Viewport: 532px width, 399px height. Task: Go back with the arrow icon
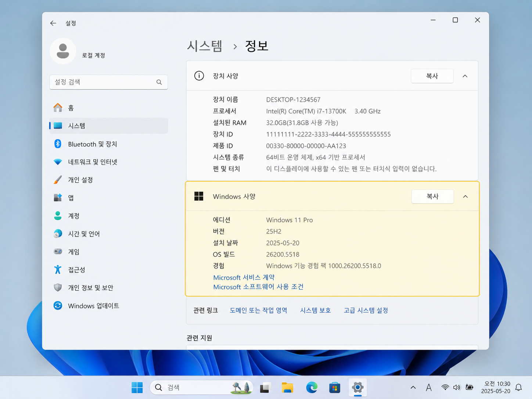[53, 23]
